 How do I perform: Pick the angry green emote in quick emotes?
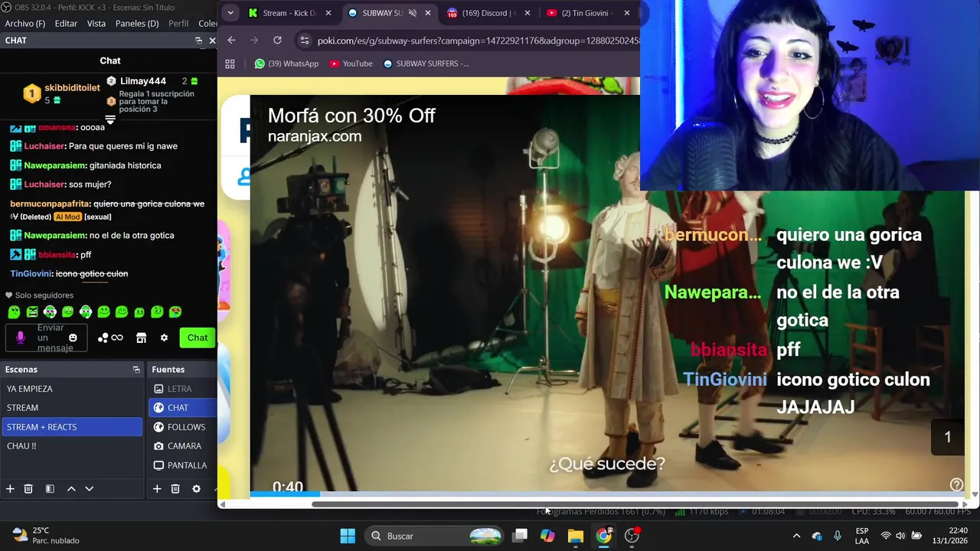click(x=31, y=311)
